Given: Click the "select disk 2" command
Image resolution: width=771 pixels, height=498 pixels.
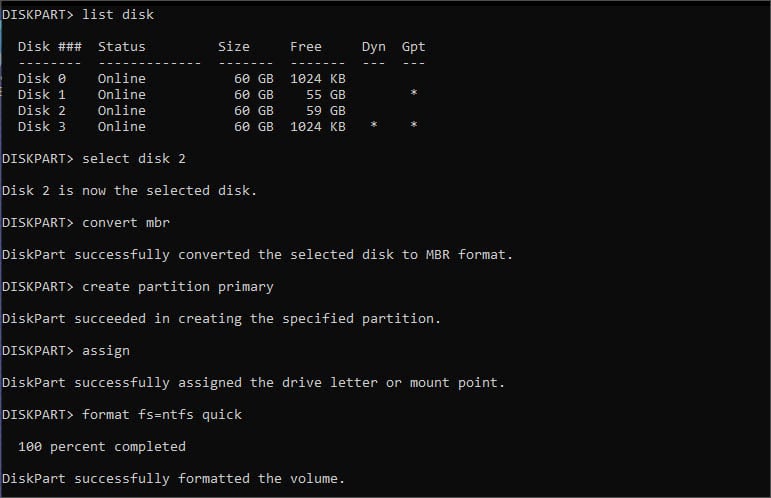Looking at the screenshot, I should (134, 158).
